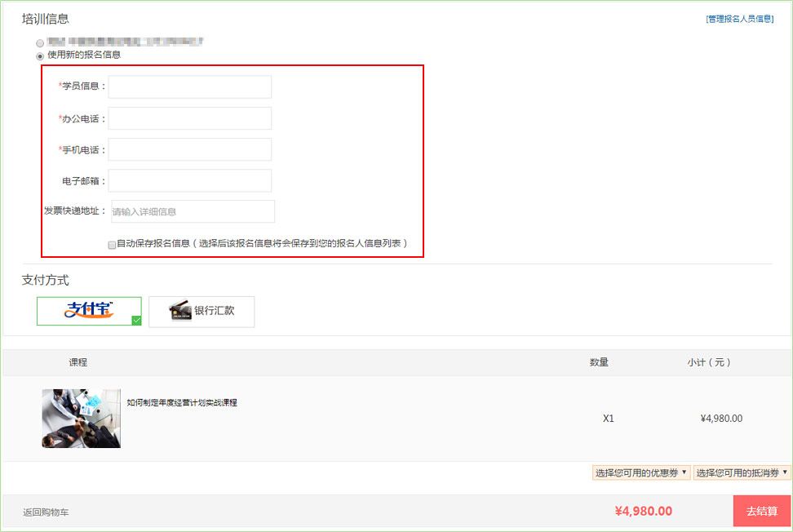Click the 电子邮箱 input field
The width and height of the screenshot is (793, 532).
pos(189,180)
